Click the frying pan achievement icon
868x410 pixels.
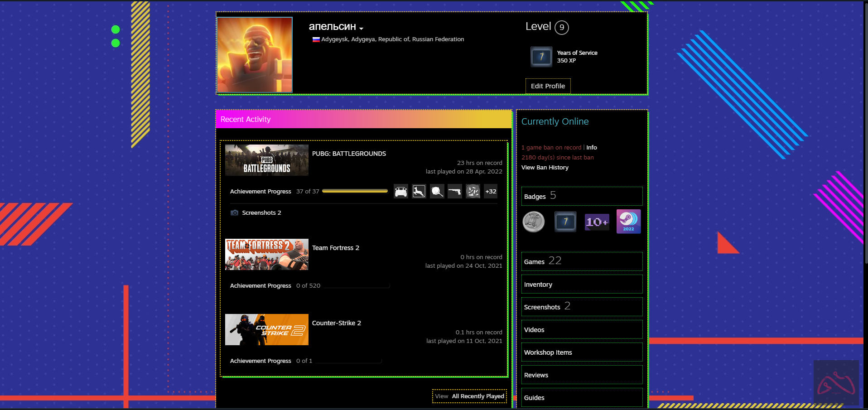[437, 192]
